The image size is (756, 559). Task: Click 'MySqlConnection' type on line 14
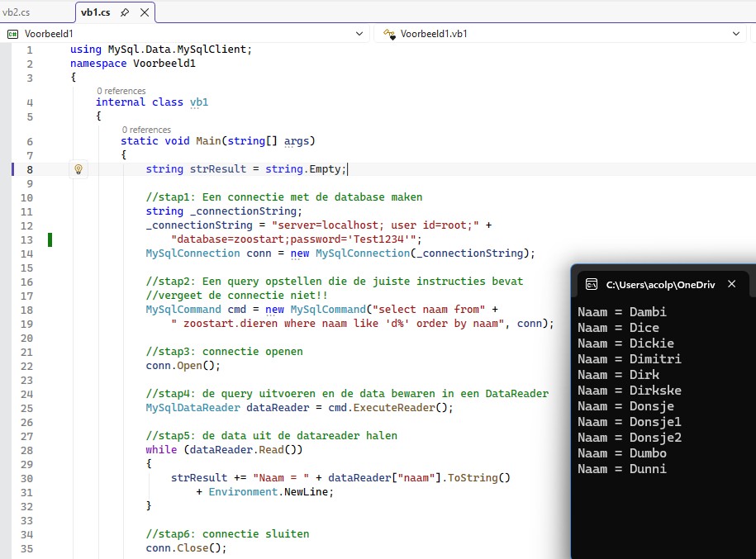point(193,253)
